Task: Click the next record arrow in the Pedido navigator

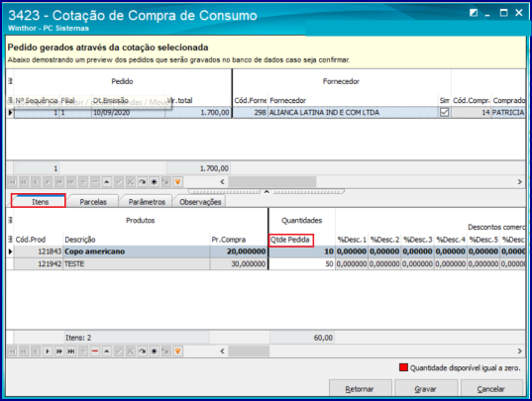Action: (x=48, y=182)
